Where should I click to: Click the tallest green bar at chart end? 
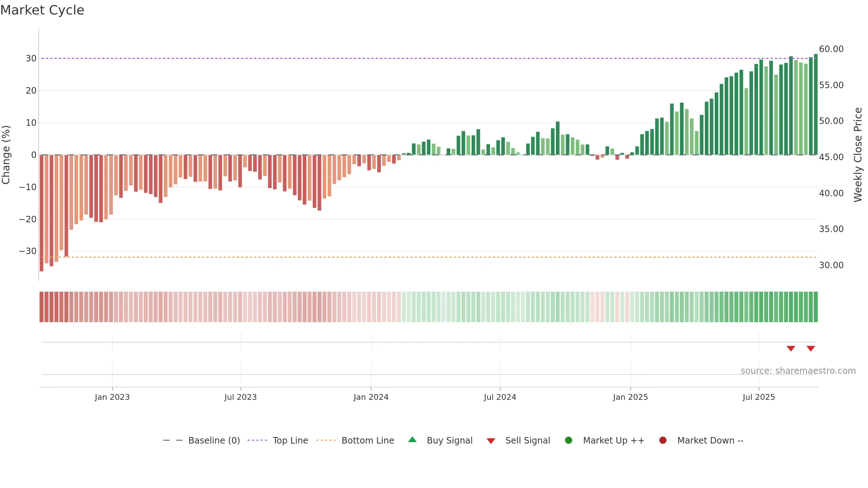pyautogui.click(x=816, y=104)
